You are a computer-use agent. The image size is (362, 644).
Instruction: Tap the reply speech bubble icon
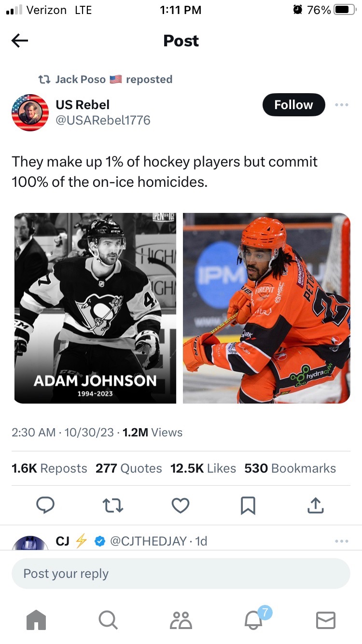coord(46,505)
